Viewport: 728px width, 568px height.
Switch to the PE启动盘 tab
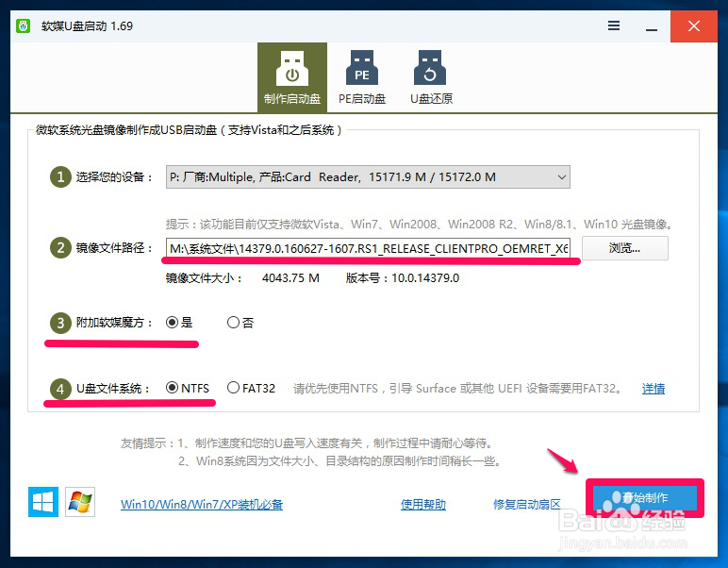click(362, 77)
